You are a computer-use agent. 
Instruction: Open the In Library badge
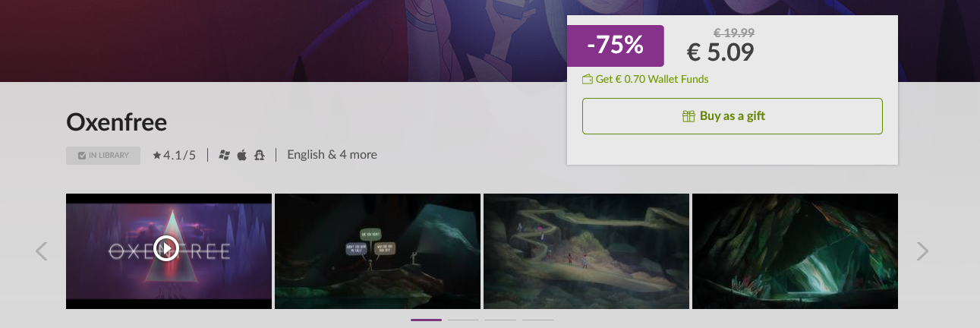103,155
